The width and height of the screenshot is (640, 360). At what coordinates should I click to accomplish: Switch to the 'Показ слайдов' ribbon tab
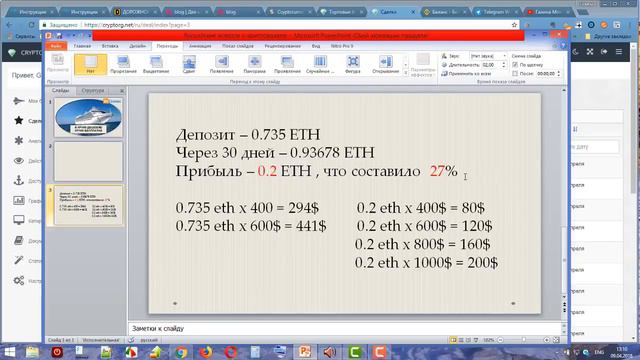238,46
